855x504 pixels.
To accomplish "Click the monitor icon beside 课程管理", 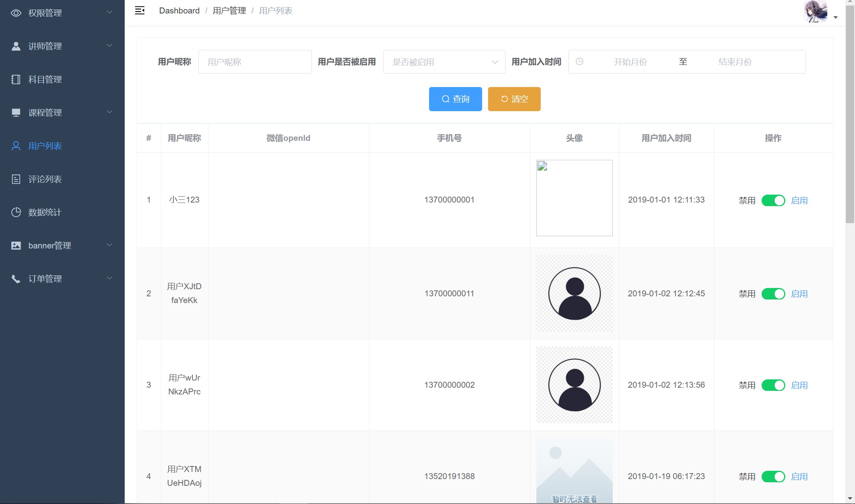I will coord(16,113).
